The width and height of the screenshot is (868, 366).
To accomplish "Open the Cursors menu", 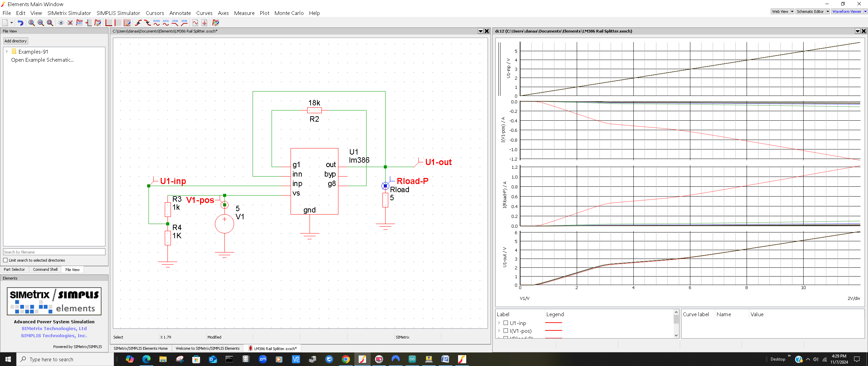I will pos(155,13).
